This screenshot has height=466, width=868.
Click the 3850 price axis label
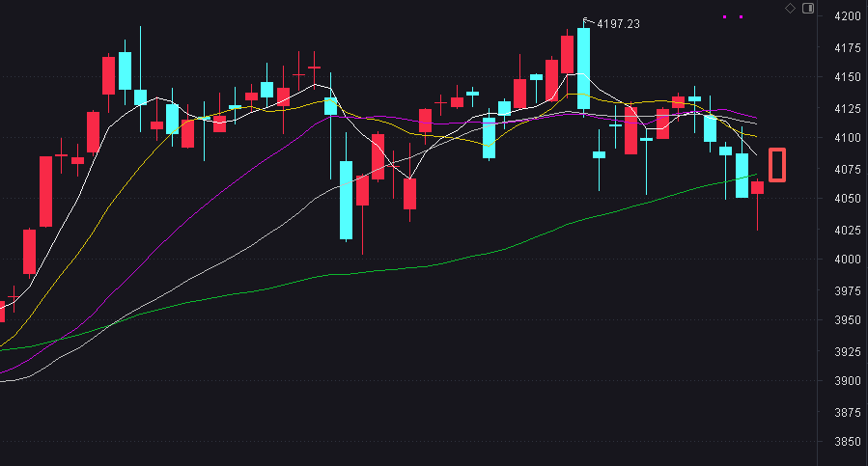click(x=847, y=442)
